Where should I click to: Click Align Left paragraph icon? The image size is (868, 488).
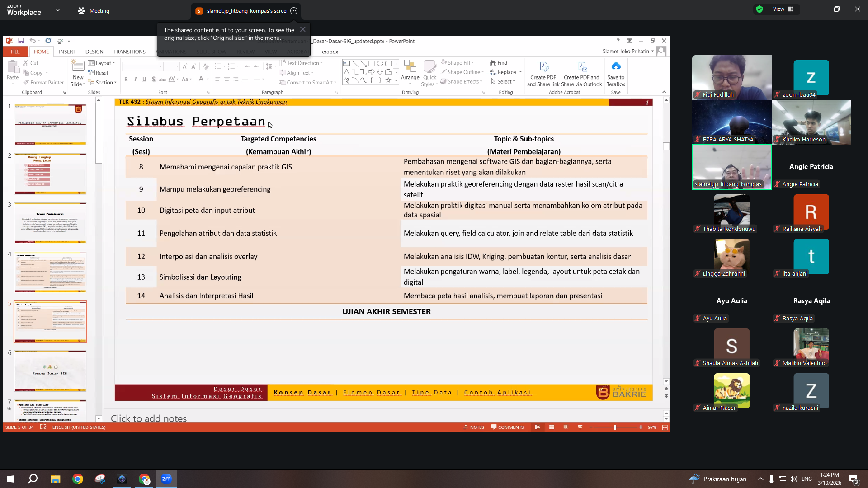pyautogui.click(x=217, y=80)
